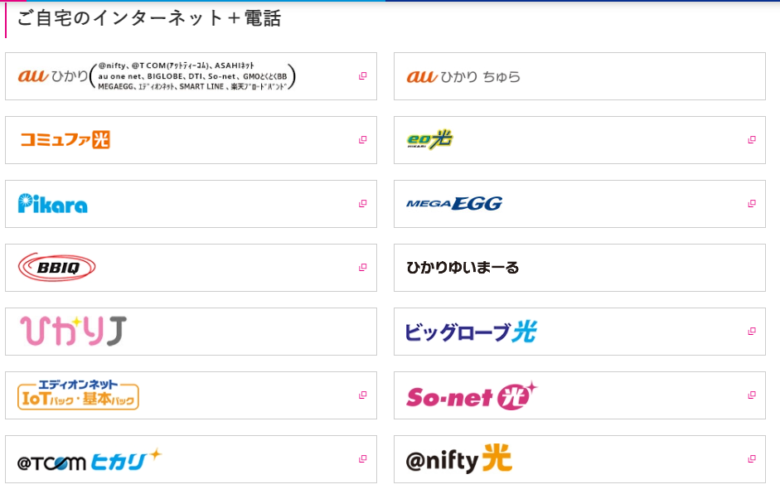Click the Pikara logo
The image size is (780, 499).
(x=53, y=204)
